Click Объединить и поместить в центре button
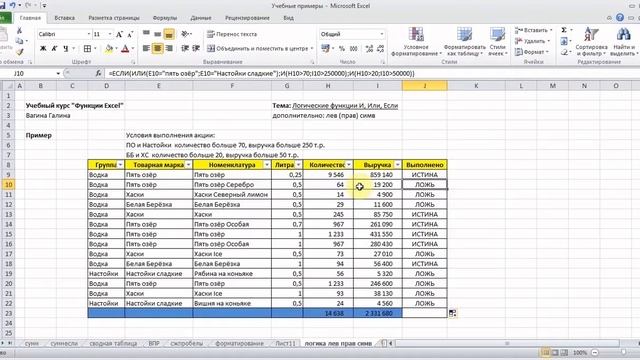The height and width of the screenshot is (360, 640). coord(260,49)
